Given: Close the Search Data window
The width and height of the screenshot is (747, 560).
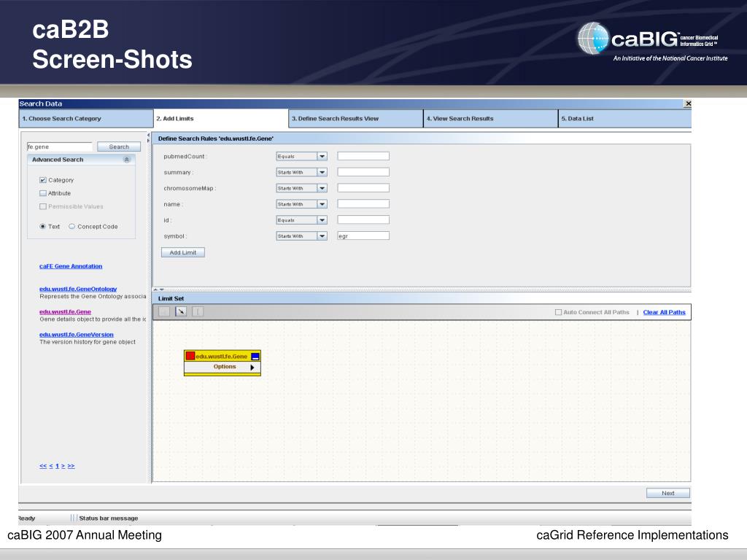Looking at the screenshot, I should (x=688, y=104).
